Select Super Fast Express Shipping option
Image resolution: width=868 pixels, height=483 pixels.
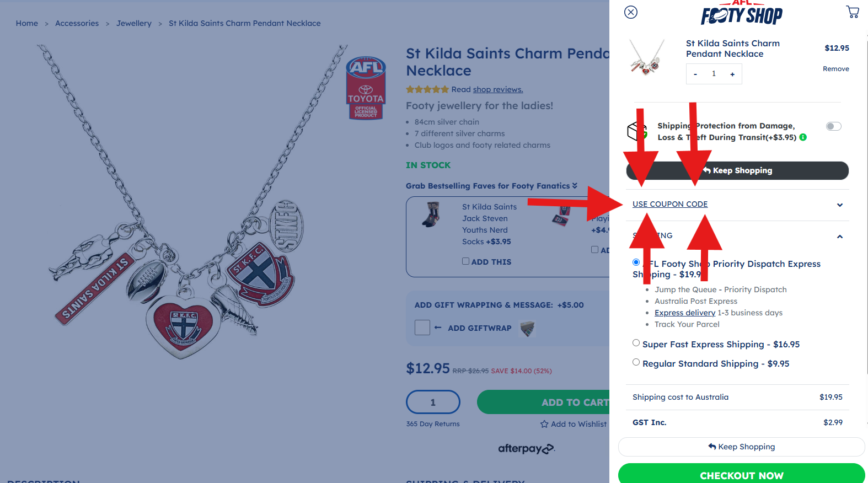point(636,343)
